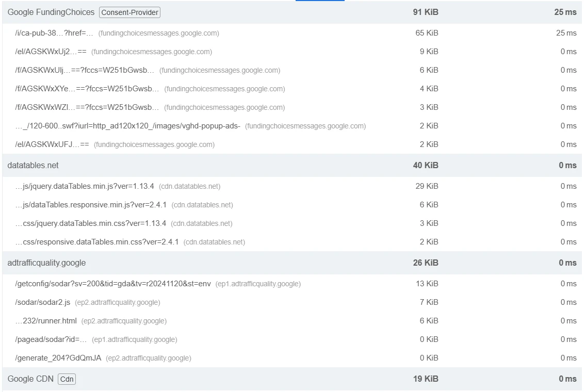This screenshot has height=392, width=584.
Task: Open the /sodar/sodar2.js script link
Action: pos(42,302)
